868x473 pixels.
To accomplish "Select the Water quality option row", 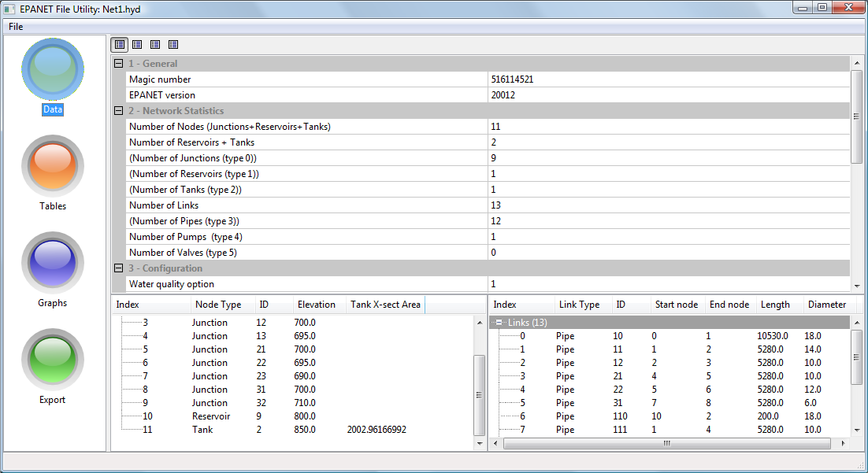I will pyautogui.click(x=488, y=284).
